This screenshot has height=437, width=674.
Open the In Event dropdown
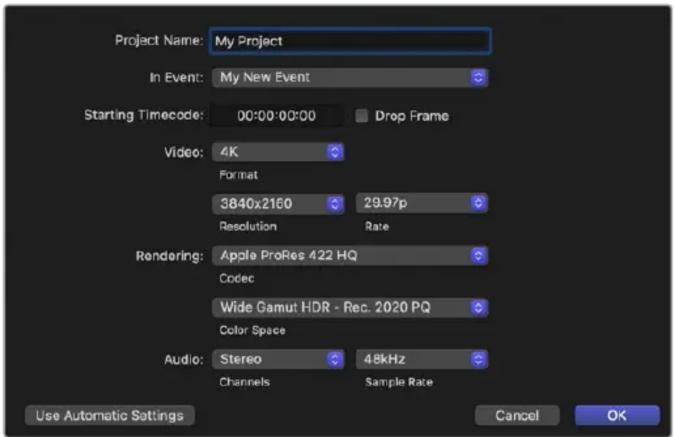pyautogui.click(x=350, y=78)
